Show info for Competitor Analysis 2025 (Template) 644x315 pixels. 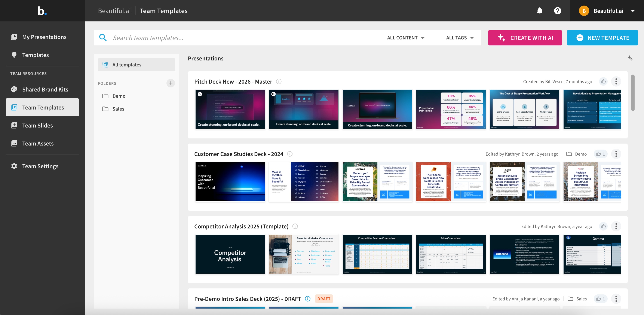[x=295, y=226]
